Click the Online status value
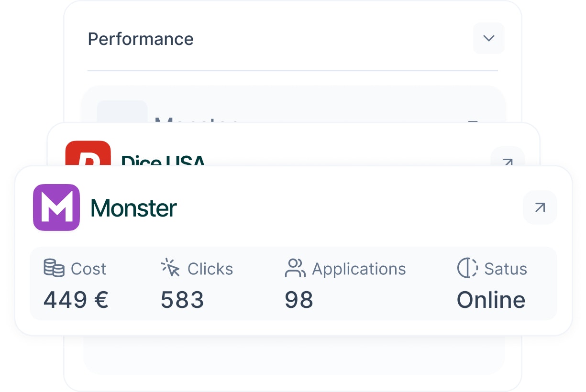 coord(491,300)
